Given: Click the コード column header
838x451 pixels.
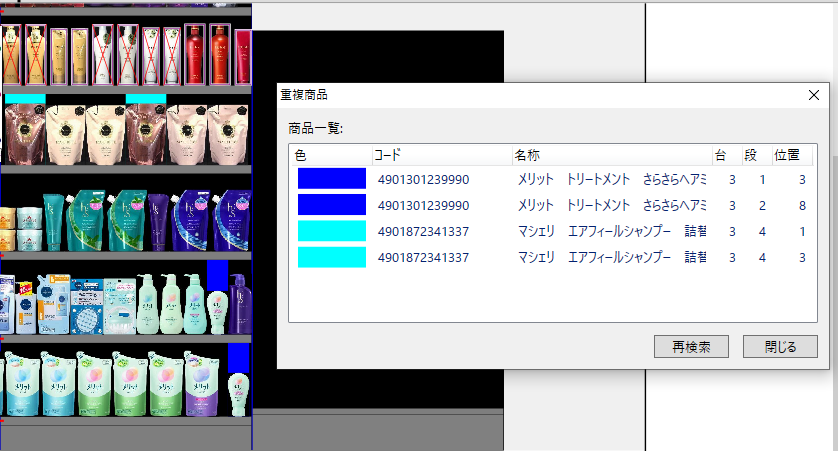Looking at the screenshot, I should coord(440,155).
